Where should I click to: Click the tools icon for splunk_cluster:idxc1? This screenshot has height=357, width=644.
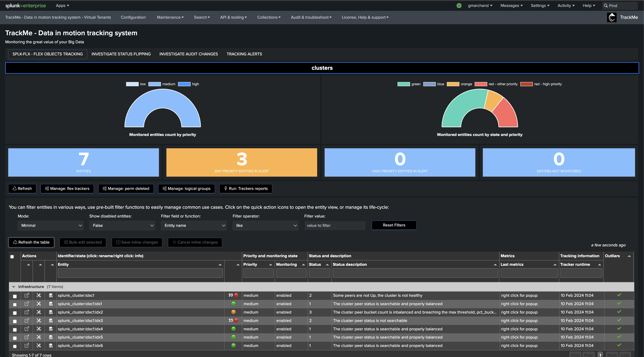pyautogui.click(x=39, y=295)
